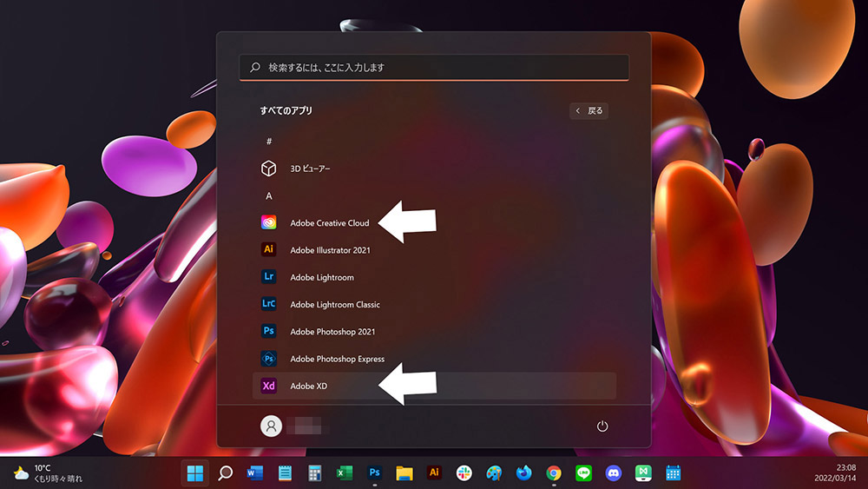The height and width of the screenshot is (489, 868).
Task: Click the 戻る back button
Action: click(x=589, y=111)
